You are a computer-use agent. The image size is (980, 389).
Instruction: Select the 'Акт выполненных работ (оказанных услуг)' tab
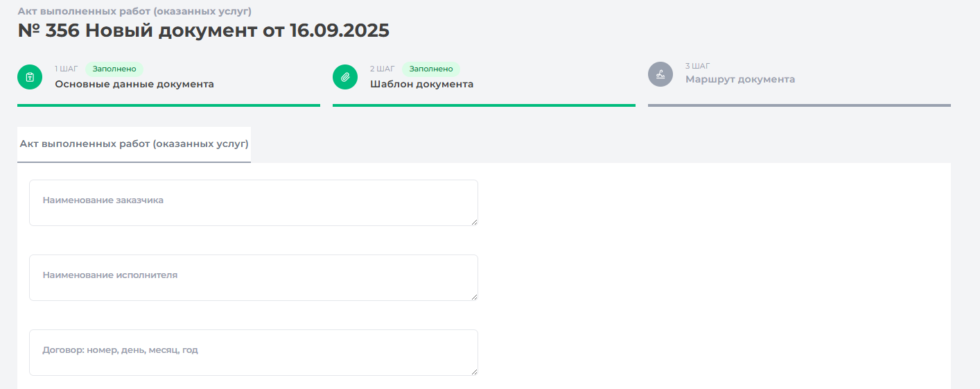tap(134, 144)
